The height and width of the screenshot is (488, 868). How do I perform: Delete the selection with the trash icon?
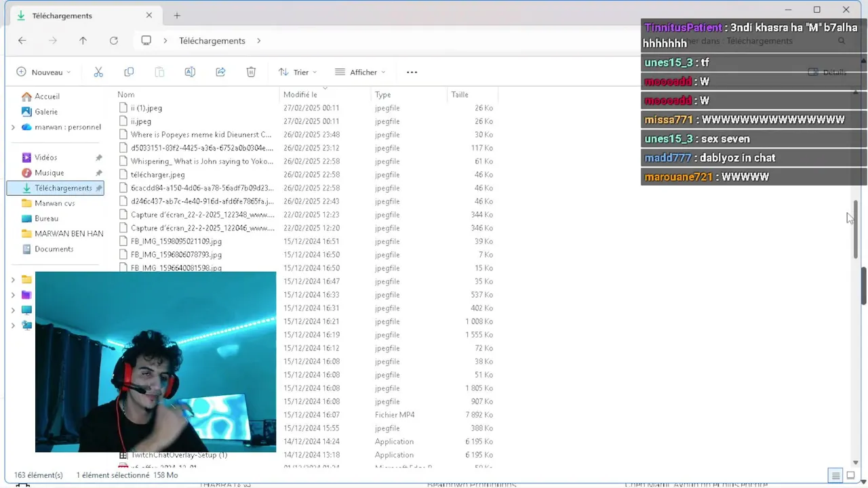251,72
